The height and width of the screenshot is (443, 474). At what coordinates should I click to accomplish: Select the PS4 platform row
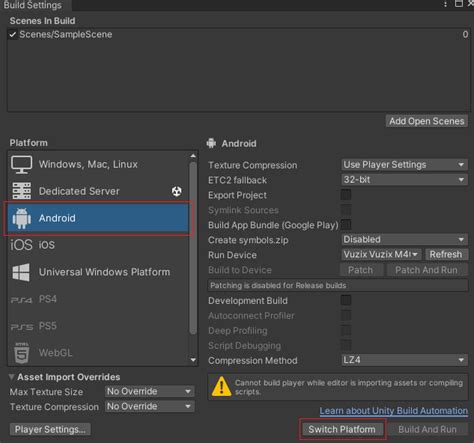[x=99, y=299]
